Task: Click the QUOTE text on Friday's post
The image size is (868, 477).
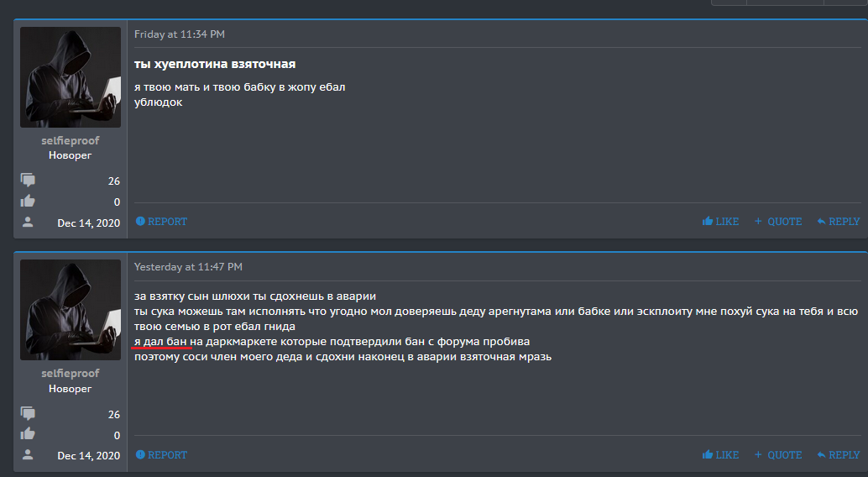Action: (x=785, y=222)
